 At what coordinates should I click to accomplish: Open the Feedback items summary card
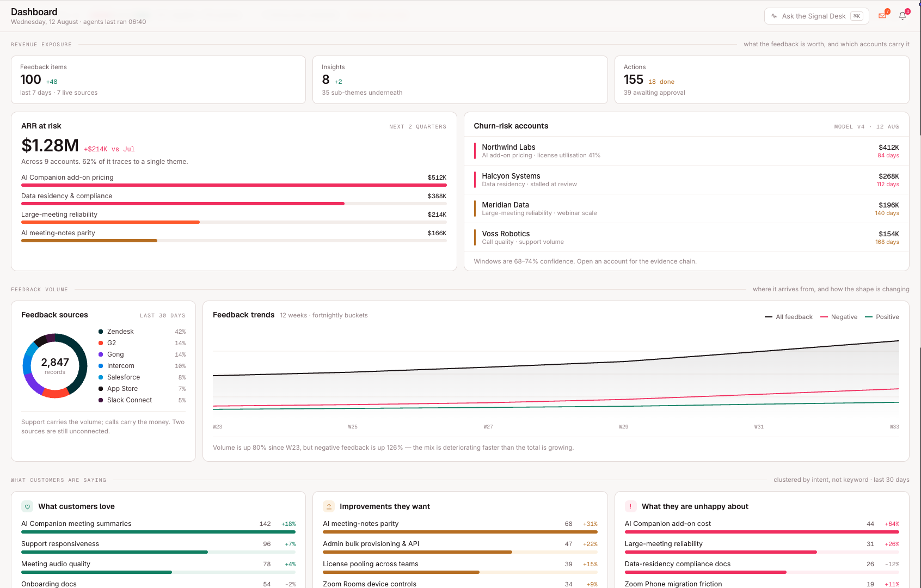tap(158, 79)
